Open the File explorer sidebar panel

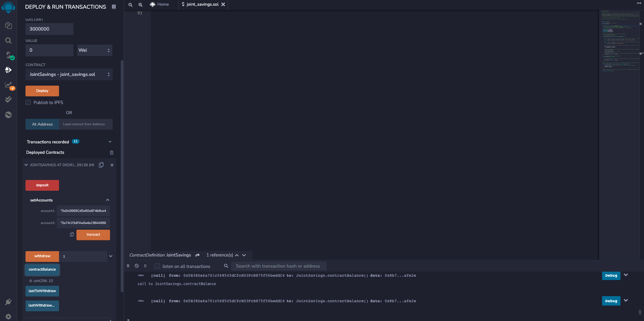coord(8,26)
